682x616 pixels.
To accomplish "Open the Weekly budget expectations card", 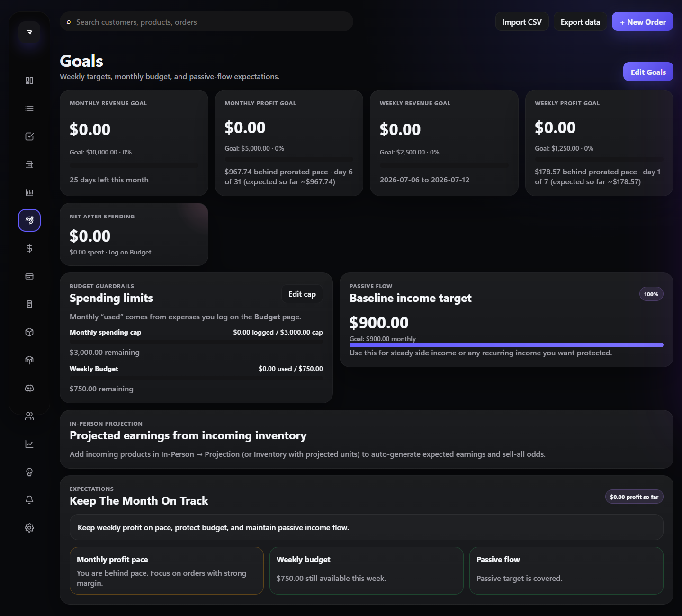I will [x=367, y=571].
